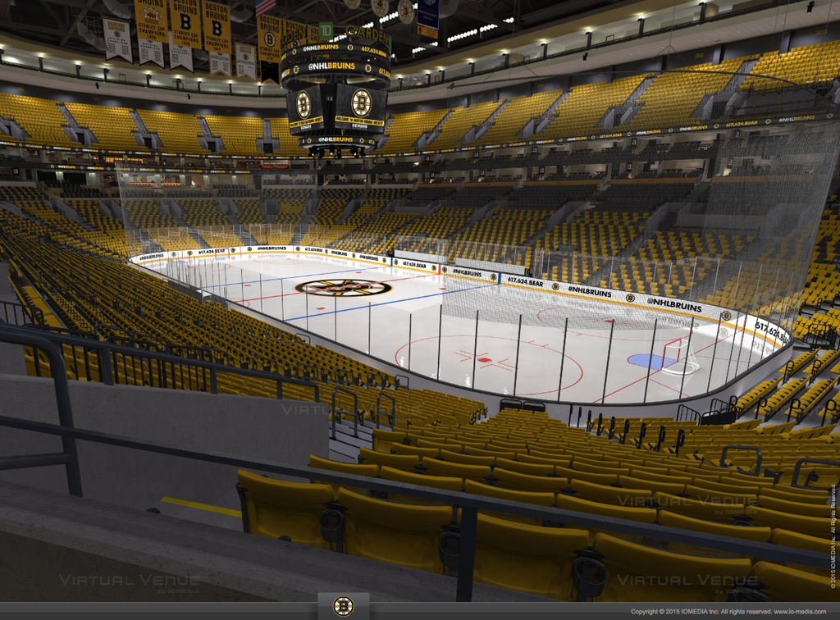The width and height of the screenshot is (840, 620).
Task: Click the Virtual Venue watermark at bottom left
Action: pos(130,581)
